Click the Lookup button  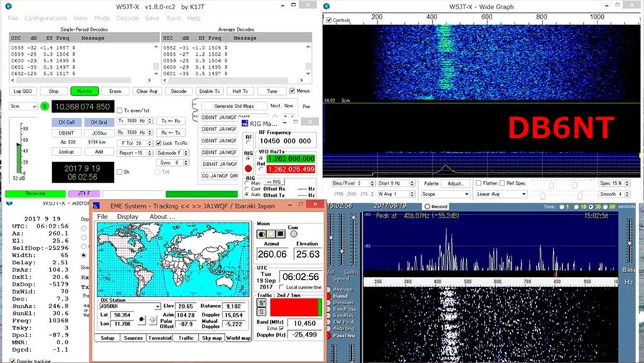tap(66, 152)
